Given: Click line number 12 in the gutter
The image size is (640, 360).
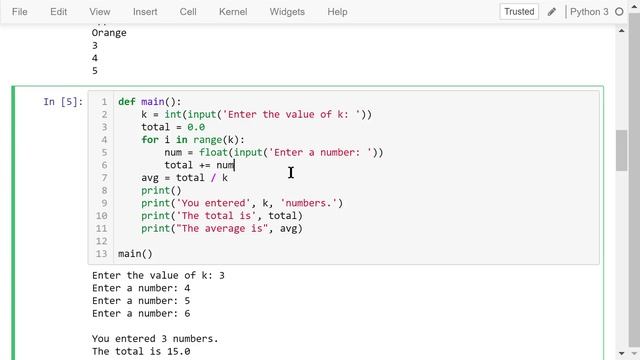Looking at the screenshot, I should click(x=102, y=241).
